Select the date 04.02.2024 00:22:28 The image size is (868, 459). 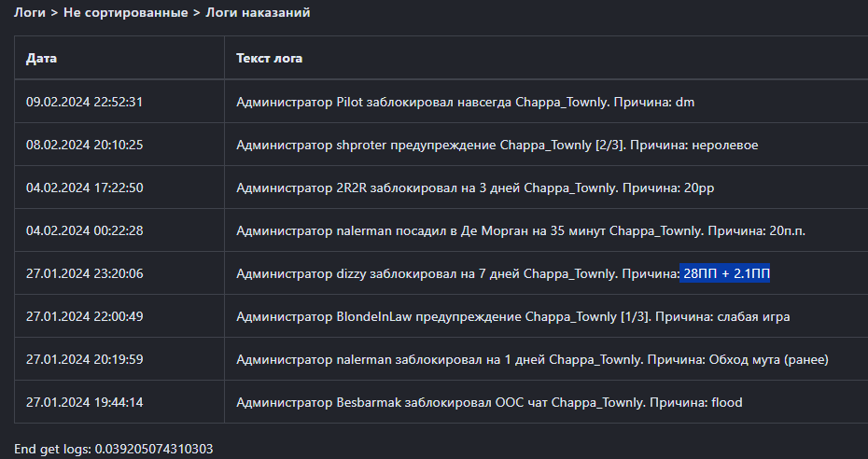click(x=84, y=230)
